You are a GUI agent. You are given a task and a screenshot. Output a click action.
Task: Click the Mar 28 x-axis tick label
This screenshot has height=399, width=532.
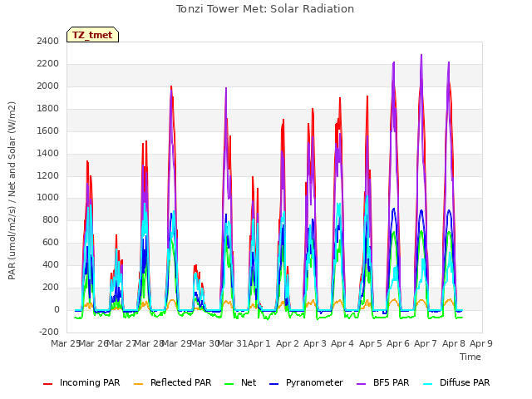pyautogui.click(x=149, y=343)
